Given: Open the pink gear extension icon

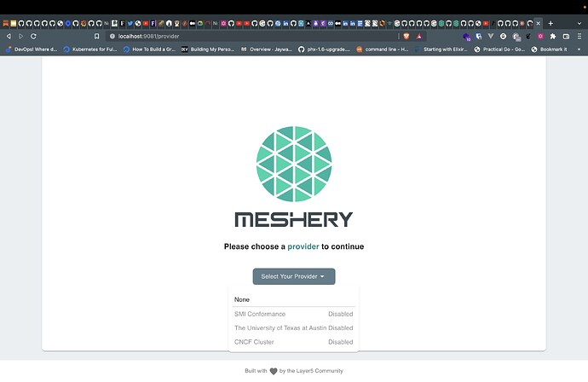Looking at the screenshot, I should (x=540, y=36).
